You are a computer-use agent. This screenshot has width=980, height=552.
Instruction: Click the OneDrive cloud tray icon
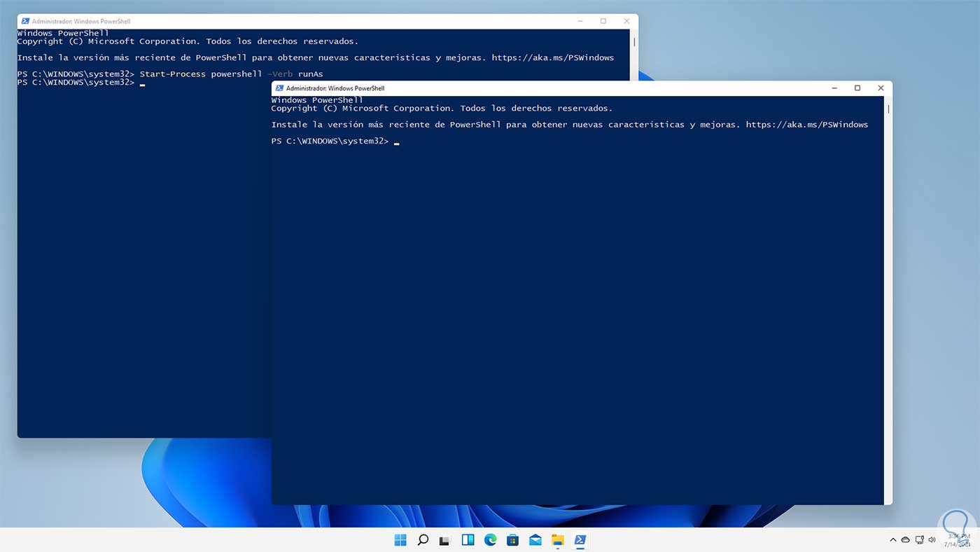pyautogui.click(x=905, y=540)
